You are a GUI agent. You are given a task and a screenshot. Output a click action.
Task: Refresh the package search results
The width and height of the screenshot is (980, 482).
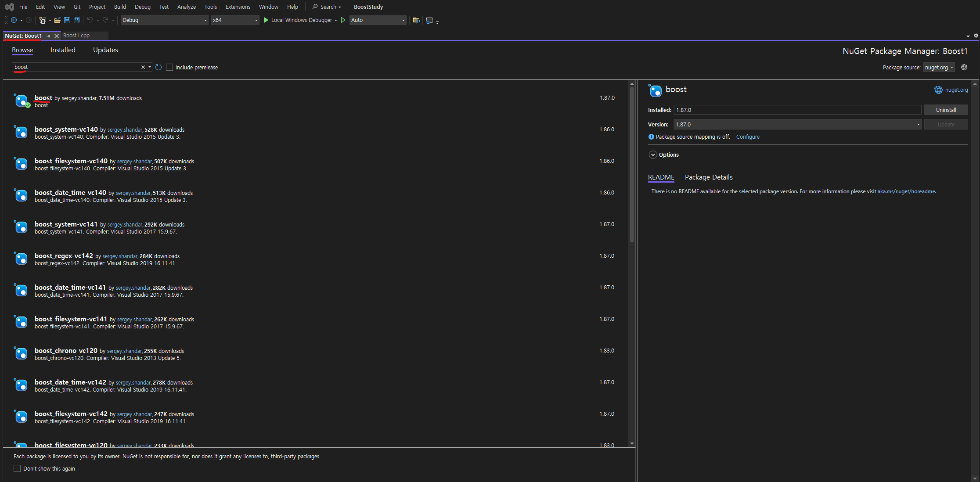[159, 67]
